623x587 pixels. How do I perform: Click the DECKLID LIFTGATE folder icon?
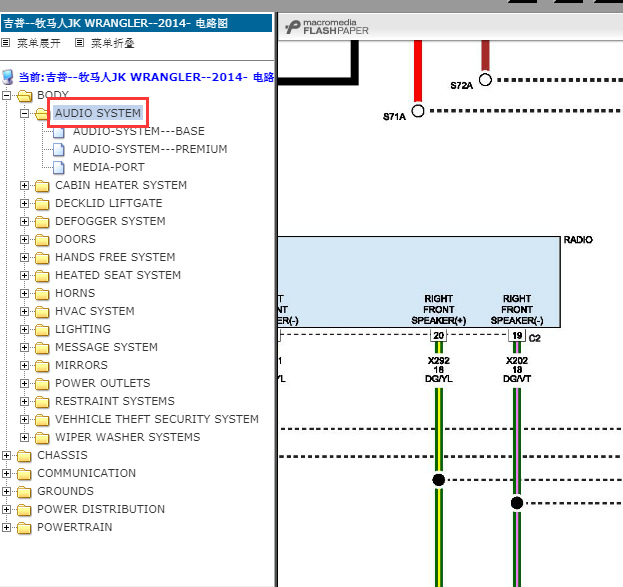[x=42, y=203]
